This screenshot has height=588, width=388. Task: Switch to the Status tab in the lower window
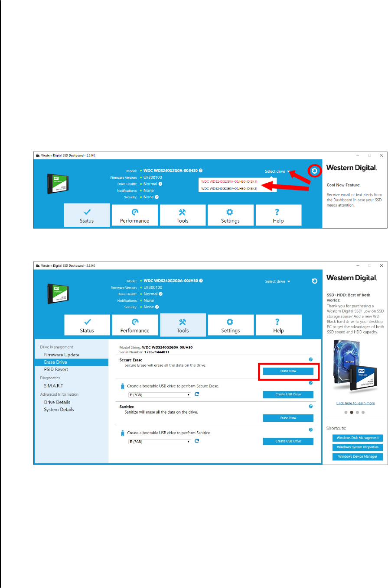tap(87, 325)
